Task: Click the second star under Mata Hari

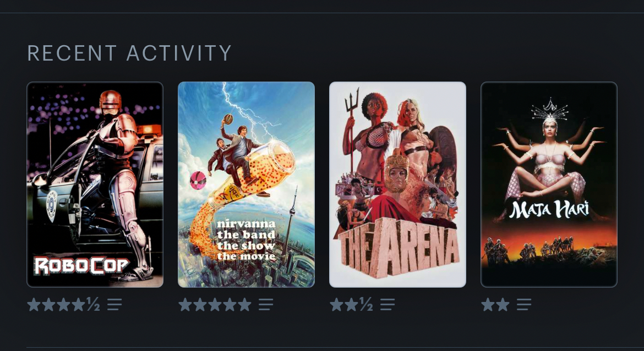Action: [x=503, y=305]
